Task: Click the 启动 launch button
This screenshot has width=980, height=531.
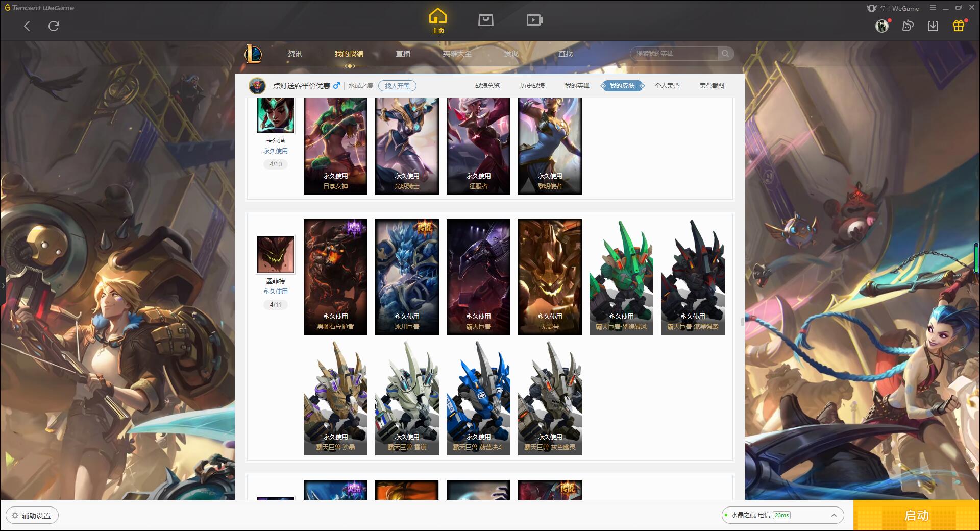Action: click(916, 516)
